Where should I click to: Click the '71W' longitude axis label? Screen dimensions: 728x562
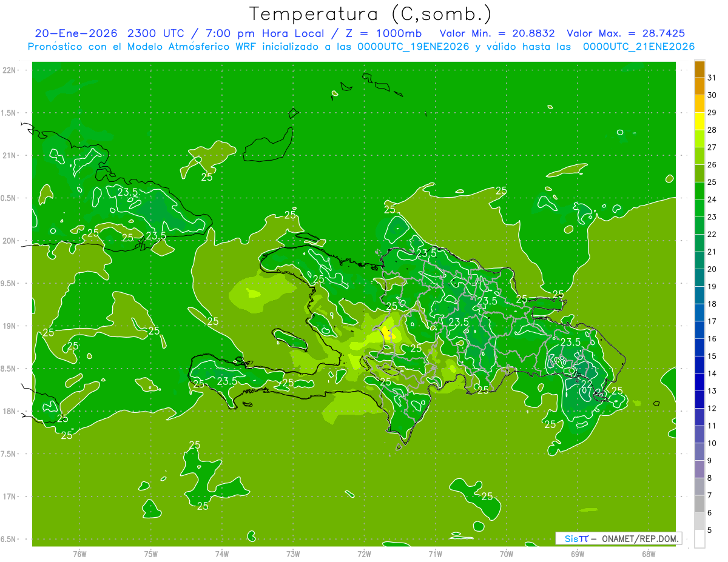[435, 554]
